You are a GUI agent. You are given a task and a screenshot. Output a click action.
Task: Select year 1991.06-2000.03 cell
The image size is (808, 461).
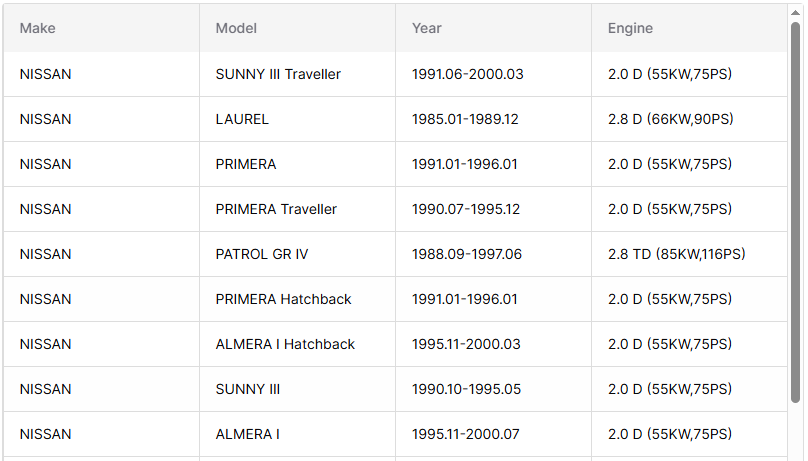[468, 74]
